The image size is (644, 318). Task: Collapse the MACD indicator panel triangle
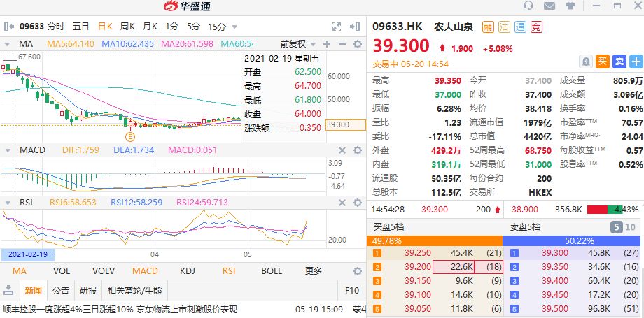pyautogui.click(x=7, y=150)
